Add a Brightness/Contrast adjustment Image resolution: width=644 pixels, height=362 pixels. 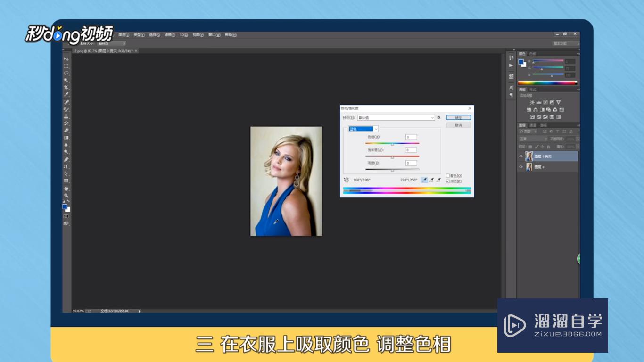pos(532,102)
